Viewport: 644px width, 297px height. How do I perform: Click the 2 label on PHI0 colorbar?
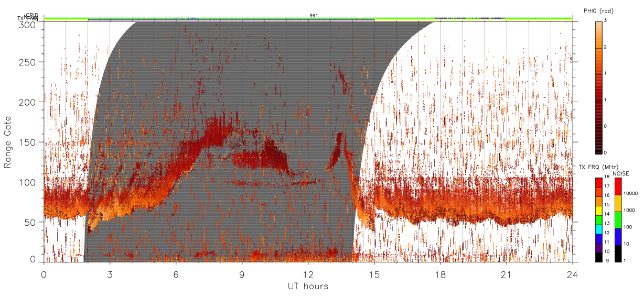[x=605, y=48]
